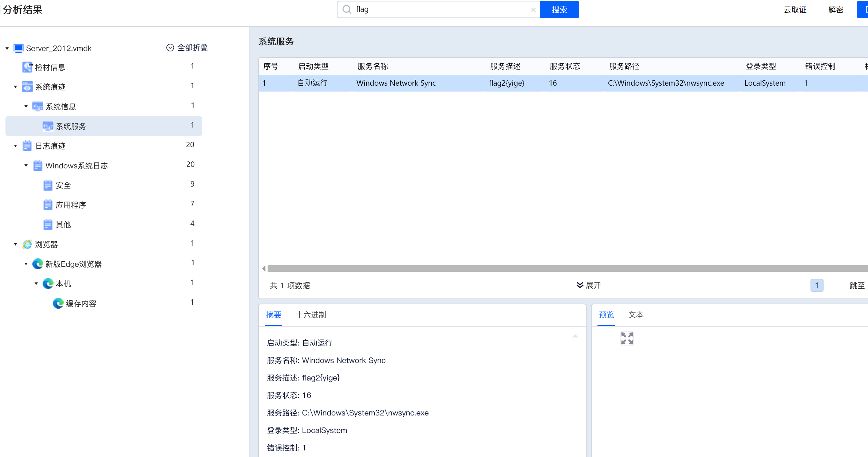Image resolution: width=868 pixels, height=457 pixels.
Task: Click the 服务路径 column header
Action: pos(624,66)
